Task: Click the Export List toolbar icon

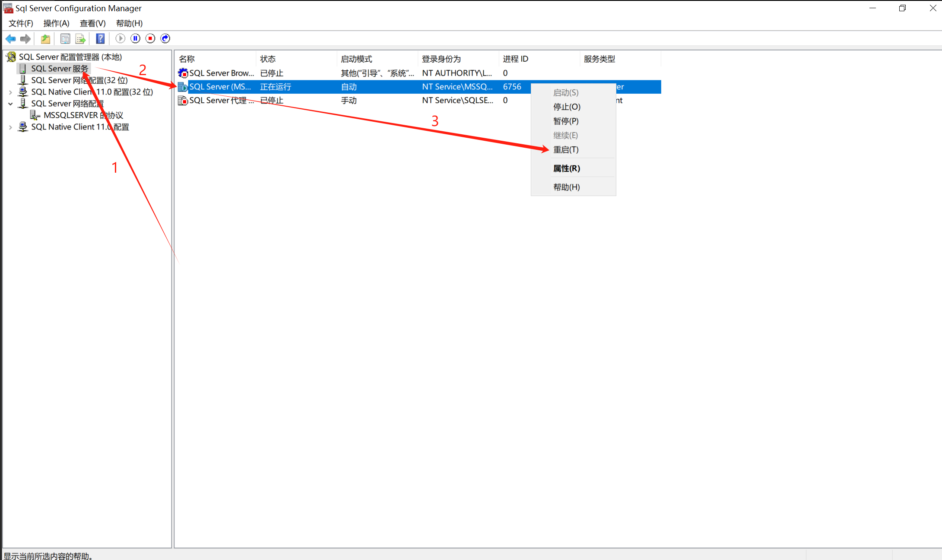Action: point(80,39)
